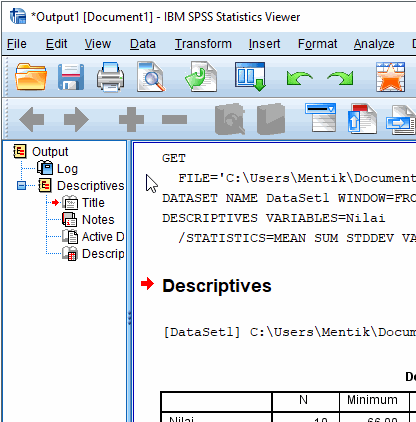Screen dimensions: 416x422
Task: Click the Demote right arrow
Action: tap(76, 119)
